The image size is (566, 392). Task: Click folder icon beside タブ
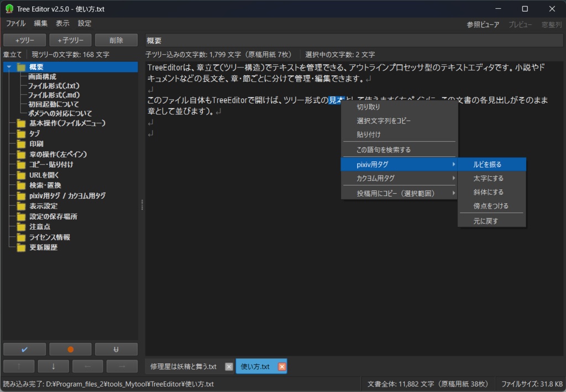[x=22, y=134]
